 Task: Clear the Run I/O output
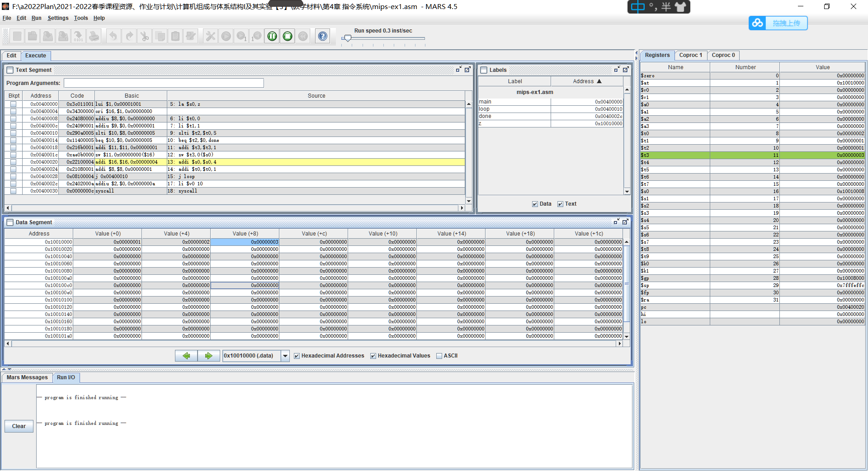click(x=19, y=426)
